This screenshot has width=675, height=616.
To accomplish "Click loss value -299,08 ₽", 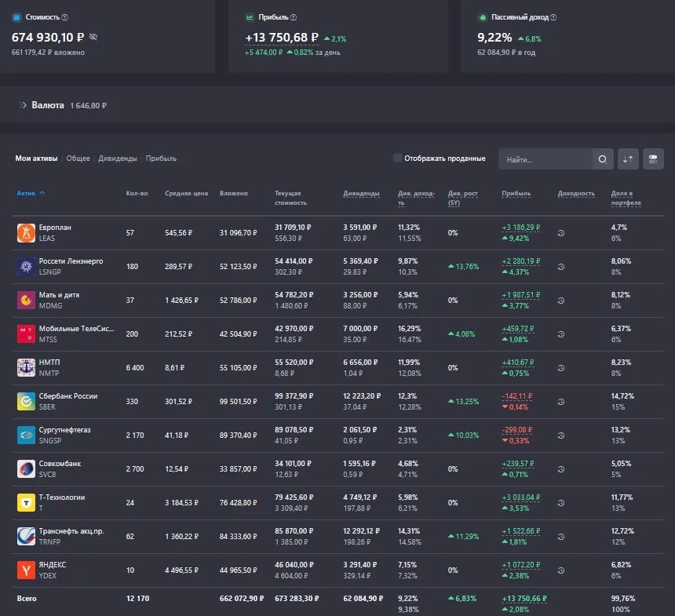I will click(517, 429).
